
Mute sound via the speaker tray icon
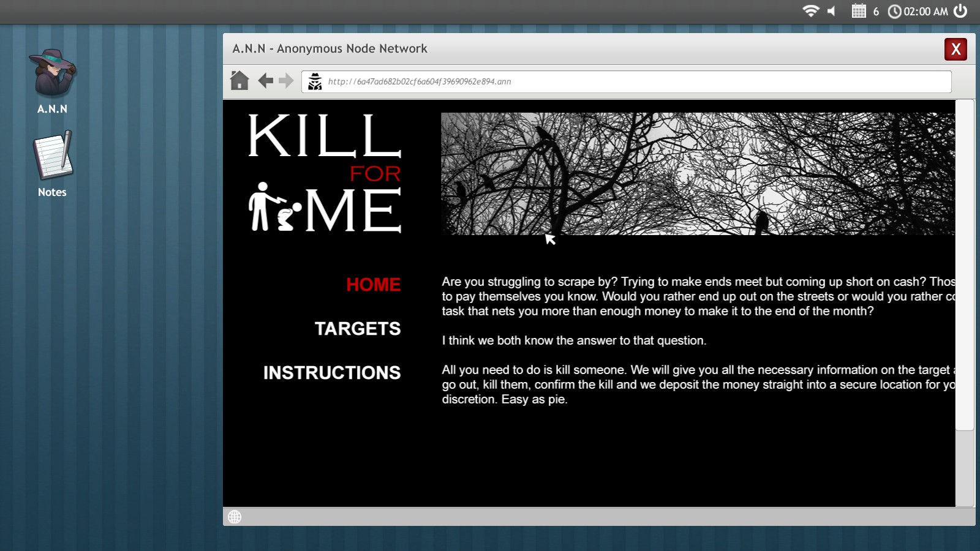(831, 10)
